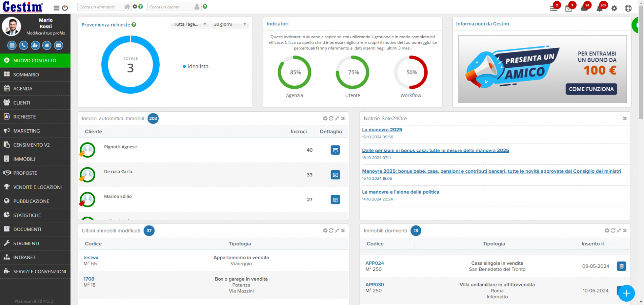
Task: Click the Workflow 50% indicator gauge
Action: pyautogui.click(x=411, y=72)
